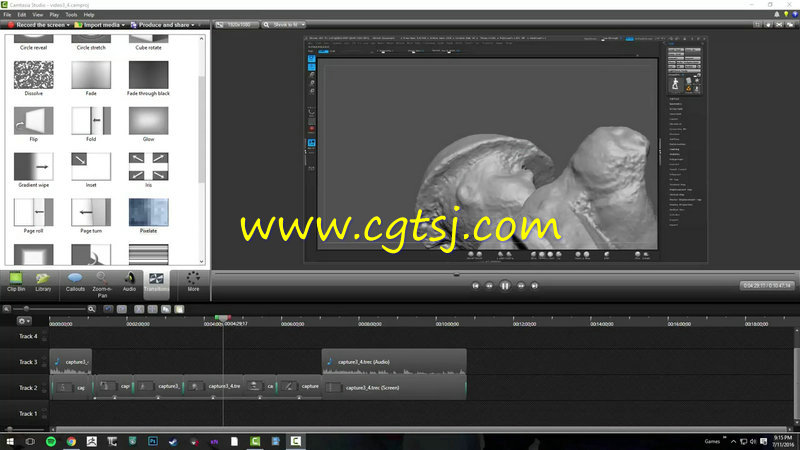Pick the Pixelate transition

coord(148,212)
